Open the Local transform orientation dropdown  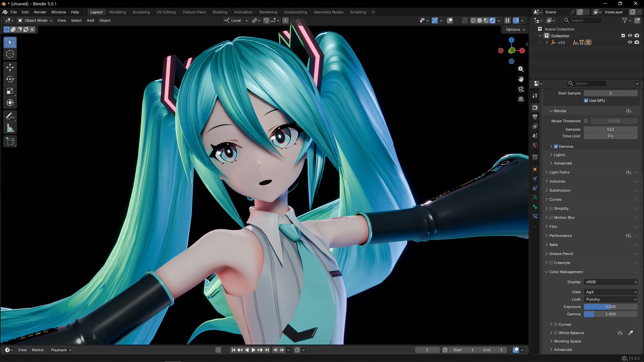coord(237,20)
